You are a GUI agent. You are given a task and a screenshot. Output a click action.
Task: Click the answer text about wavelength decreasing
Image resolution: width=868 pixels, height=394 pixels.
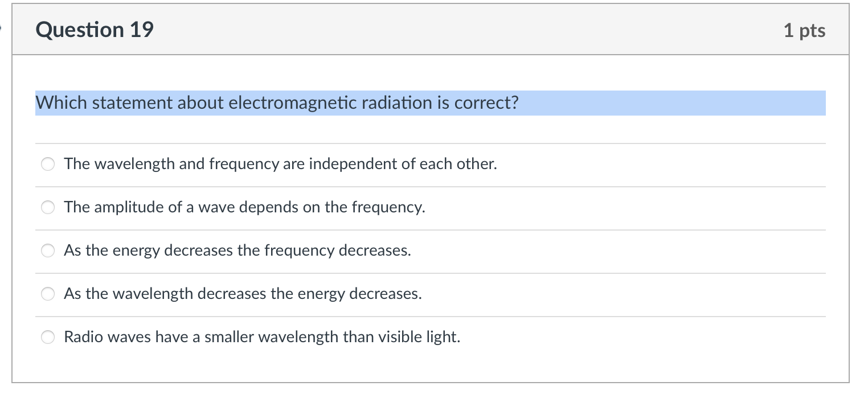243,294
